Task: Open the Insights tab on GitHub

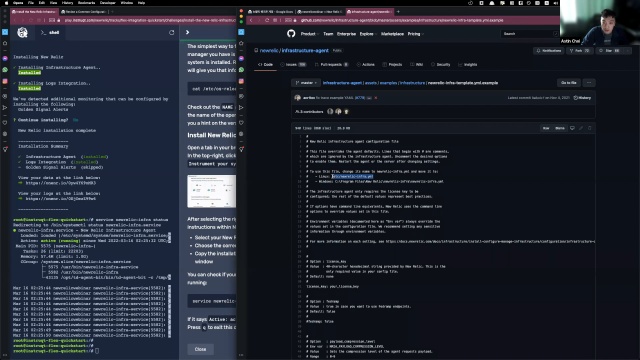Action: click(x=468, y=64)
